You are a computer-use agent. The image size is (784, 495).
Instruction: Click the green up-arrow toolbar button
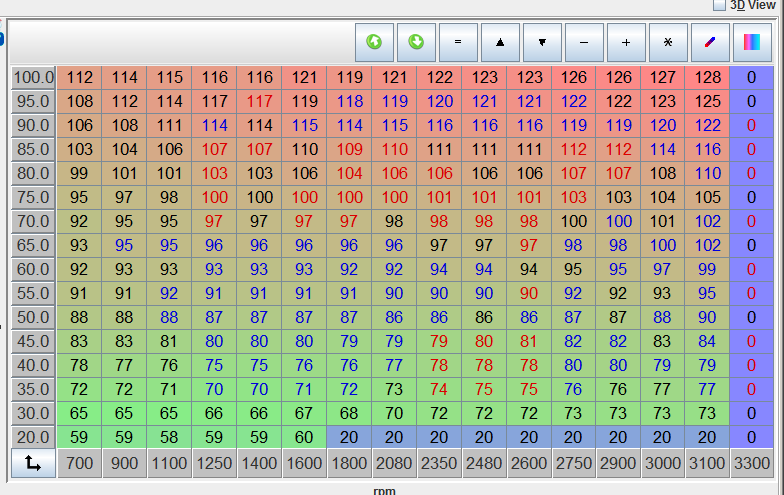(375, 43)
